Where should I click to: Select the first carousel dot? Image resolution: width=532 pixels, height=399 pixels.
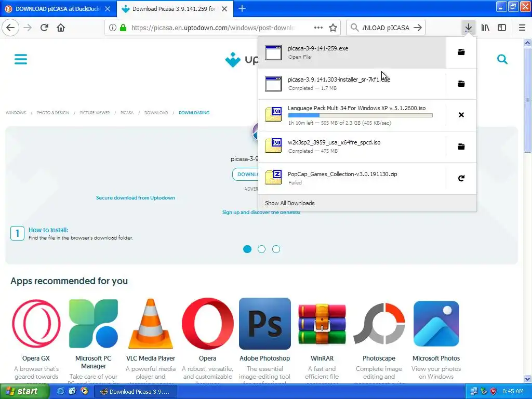(x=247, y=249)
